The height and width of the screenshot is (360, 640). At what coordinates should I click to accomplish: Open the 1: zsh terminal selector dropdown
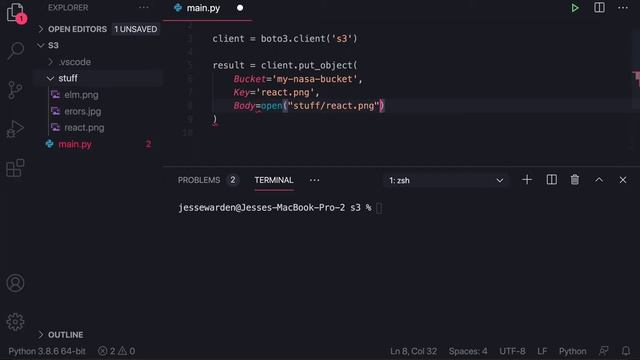tap(446, 180)
